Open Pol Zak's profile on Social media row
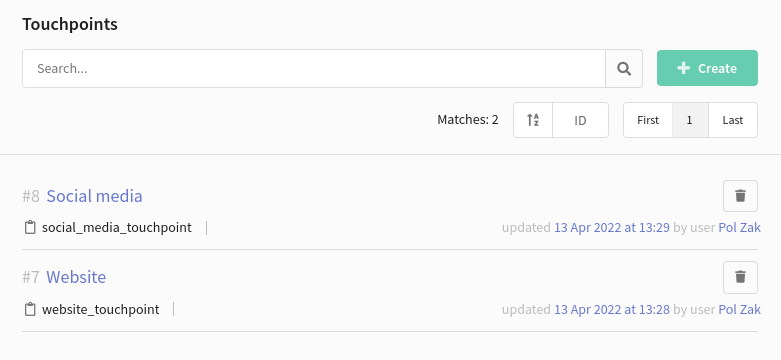Screen dimensions: 781x360 [739, 228]
